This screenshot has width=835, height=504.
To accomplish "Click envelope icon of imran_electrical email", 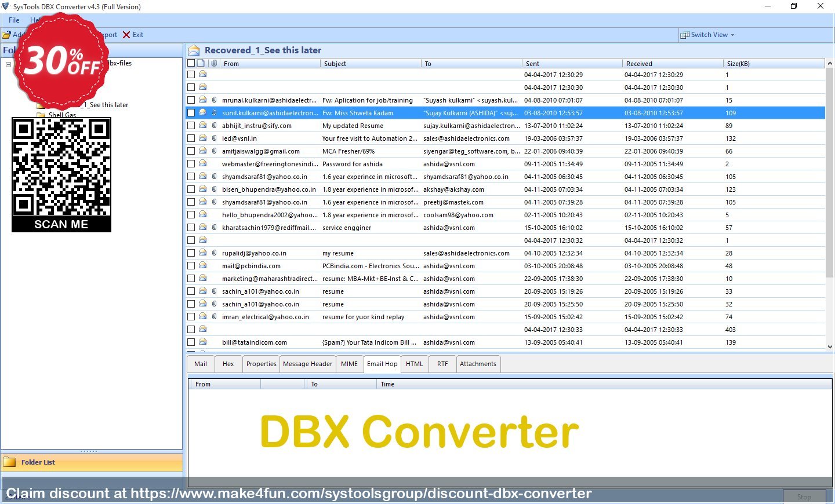I will click(x=202, y=316).
